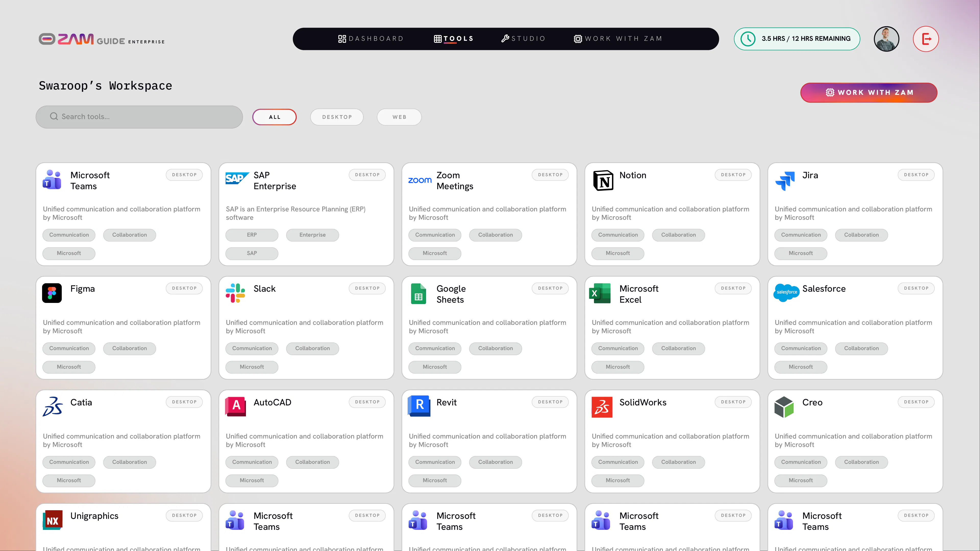The image size is (980, 551).
Task: Open Work With ZAM in navigation bar
Action: (x=618, y=39)
